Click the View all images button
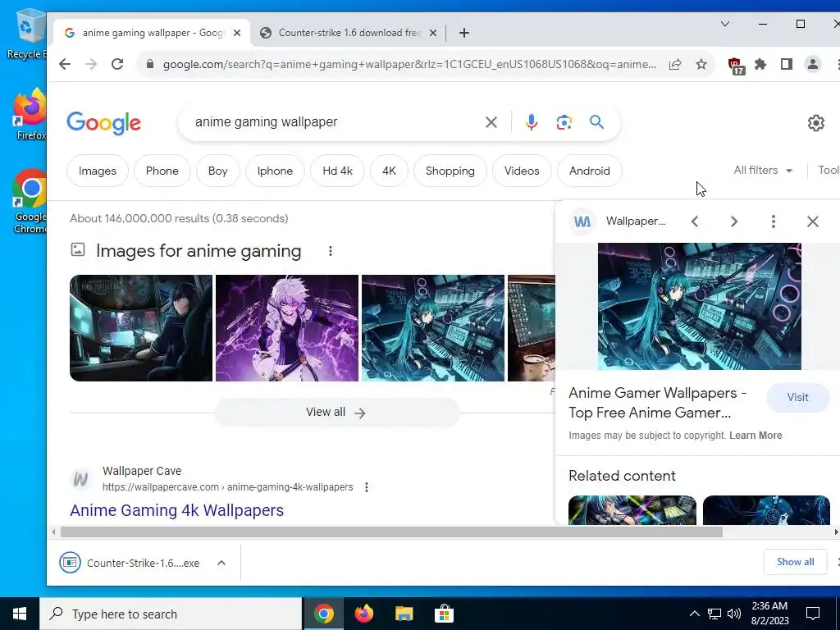 [337, 413]
